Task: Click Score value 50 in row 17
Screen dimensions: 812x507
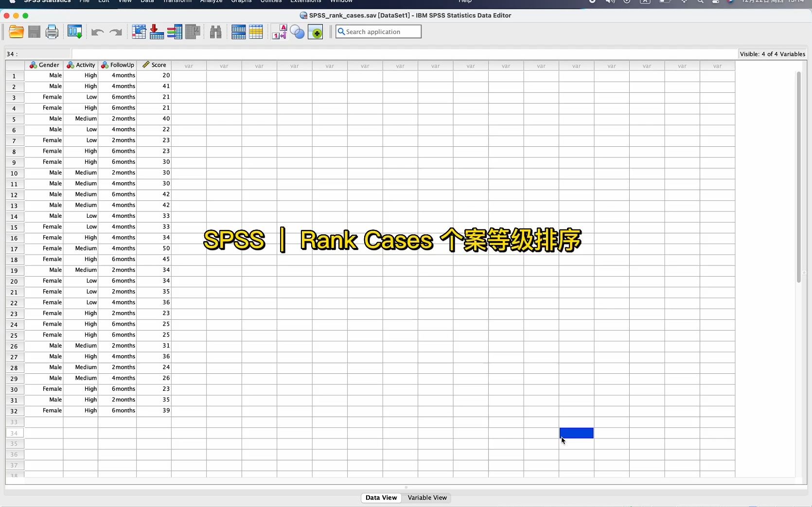Action: (154, 248)
